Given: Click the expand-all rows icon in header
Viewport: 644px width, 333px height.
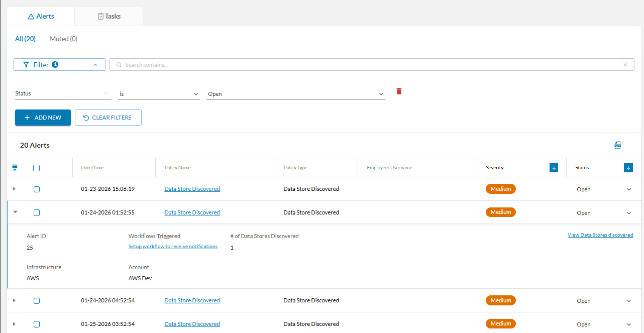Looking at the screenshot, I should pos(15,168).
